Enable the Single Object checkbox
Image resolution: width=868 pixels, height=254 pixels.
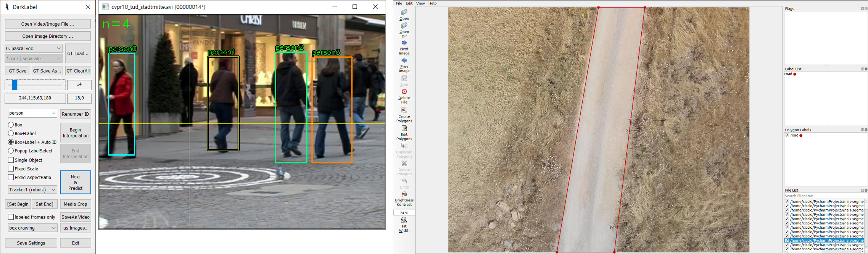tap(11, 160)
